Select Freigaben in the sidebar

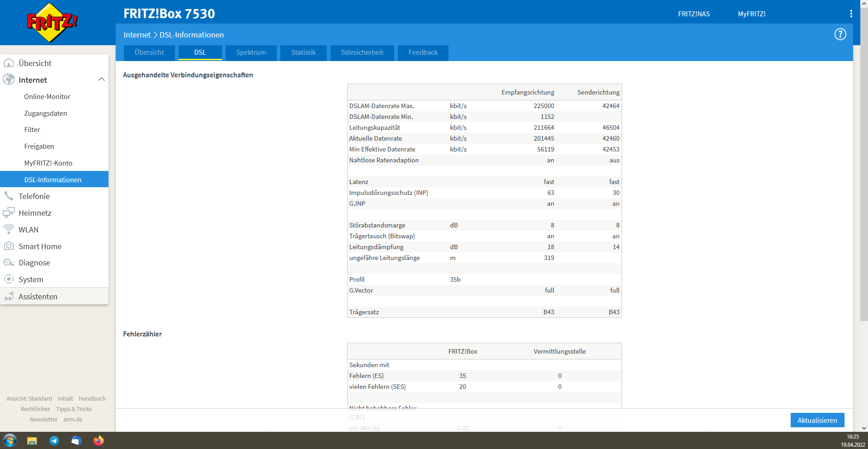pos(39,147)
